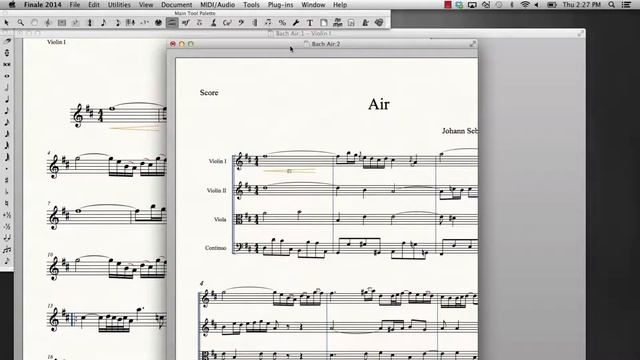Select the Selection arrow tool in Main Tool Palette

(7, 22)
